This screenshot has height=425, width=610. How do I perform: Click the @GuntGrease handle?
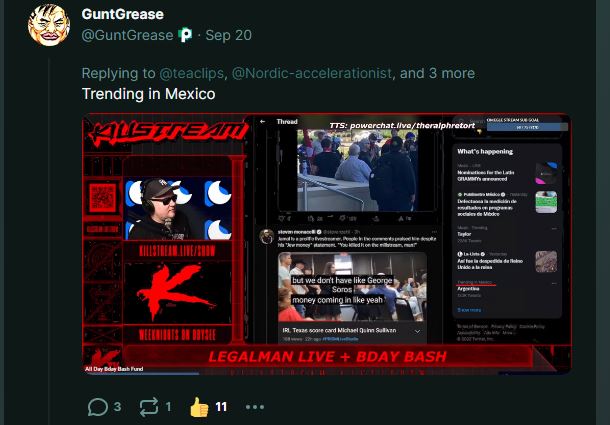pos(127,35)
